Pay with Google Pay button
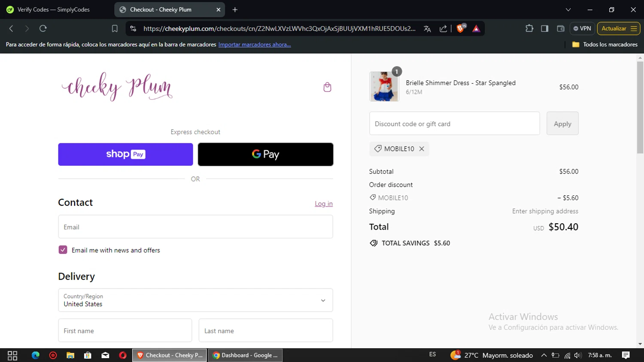This screenshot has height=362, width=644. 265,154
